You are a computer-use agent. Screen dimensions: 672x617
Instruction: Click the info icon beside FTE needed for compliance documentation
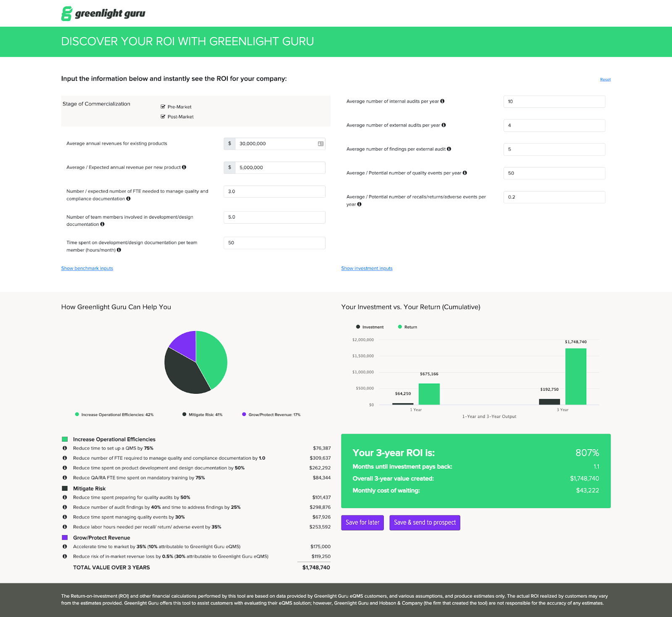coord(129,199)
